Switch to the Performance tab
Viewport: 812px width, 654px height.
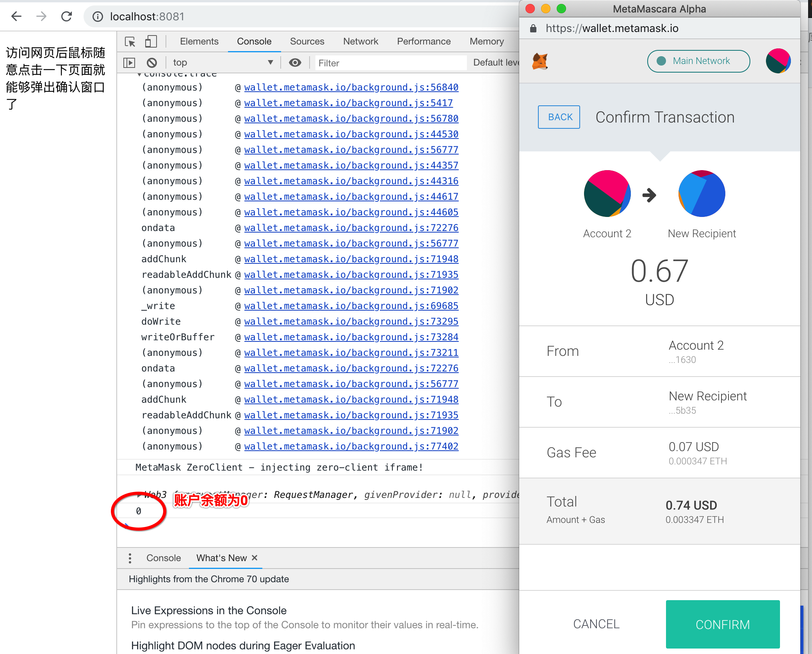(x=424, y=41)
